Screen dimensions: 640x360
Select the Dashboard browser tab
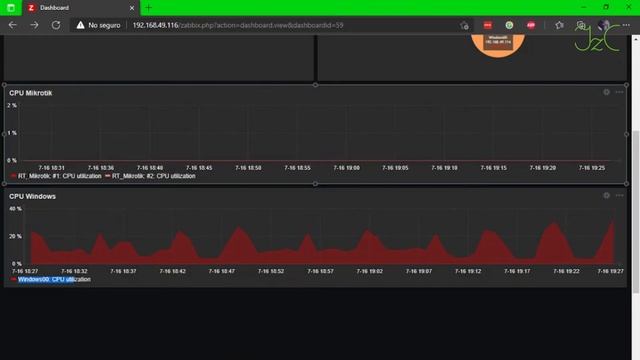[80, 8]
